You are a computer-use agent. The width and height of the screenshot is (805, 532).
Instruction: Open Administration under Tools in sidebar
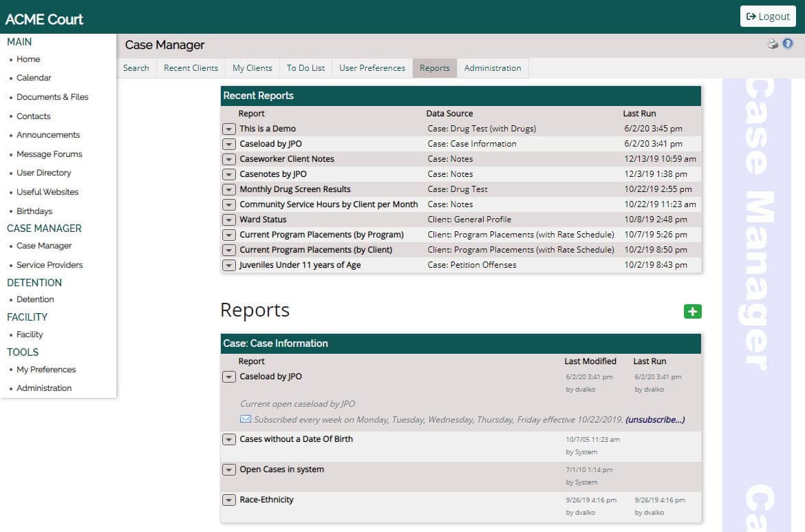pyautogui.click(x=44, y=388)
